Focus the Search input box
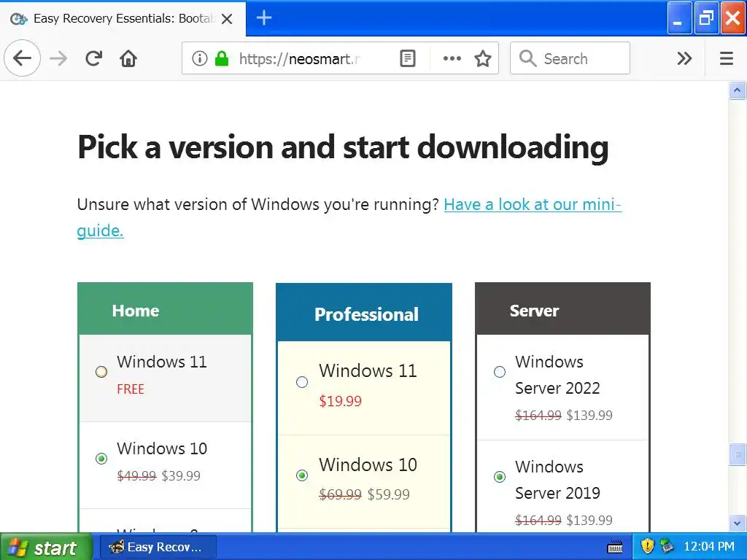747x560 pixels. coord(570,58)
